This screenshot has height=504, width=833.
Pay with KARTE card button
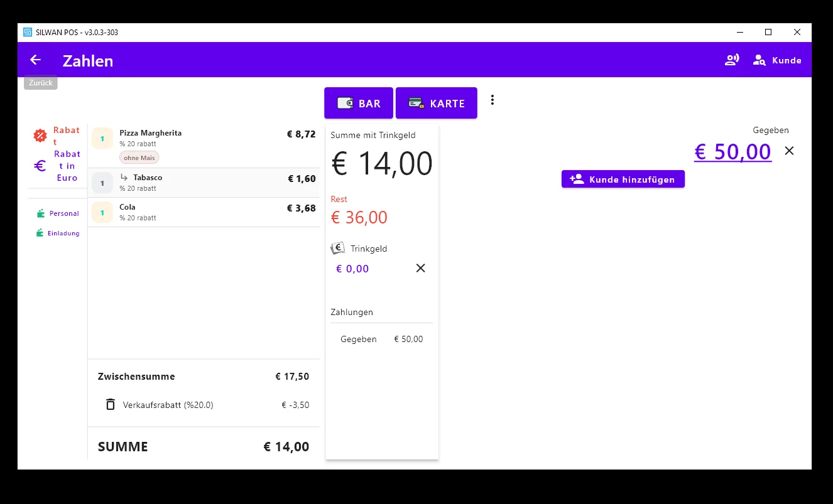(437, 103)
